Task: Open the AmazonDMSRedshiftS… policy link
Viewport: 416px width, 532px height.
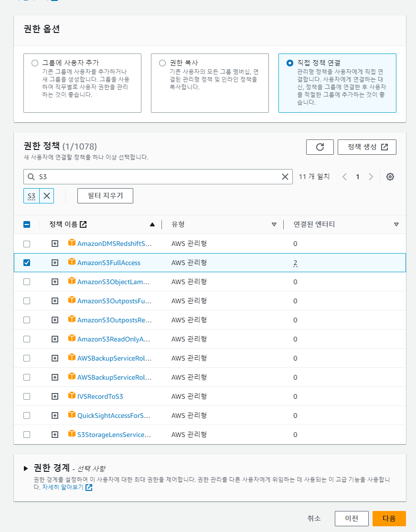Action: click(x=114, y=244)
